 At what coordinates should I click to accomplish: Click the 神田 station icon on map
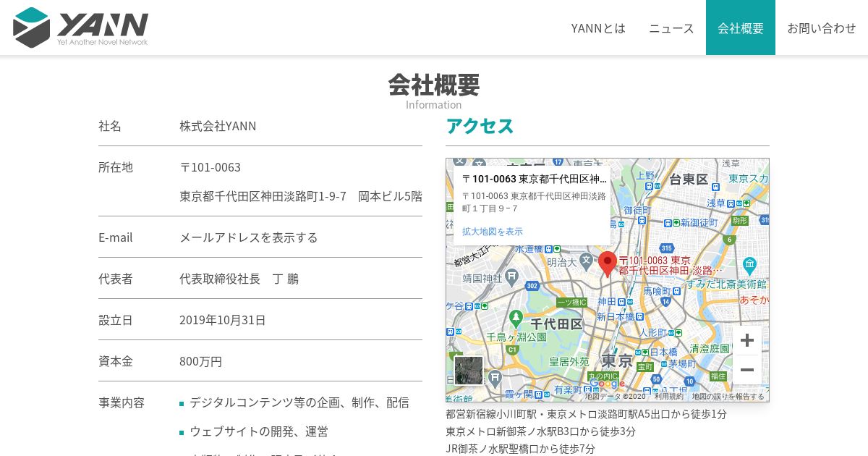(x=623, y=301)
